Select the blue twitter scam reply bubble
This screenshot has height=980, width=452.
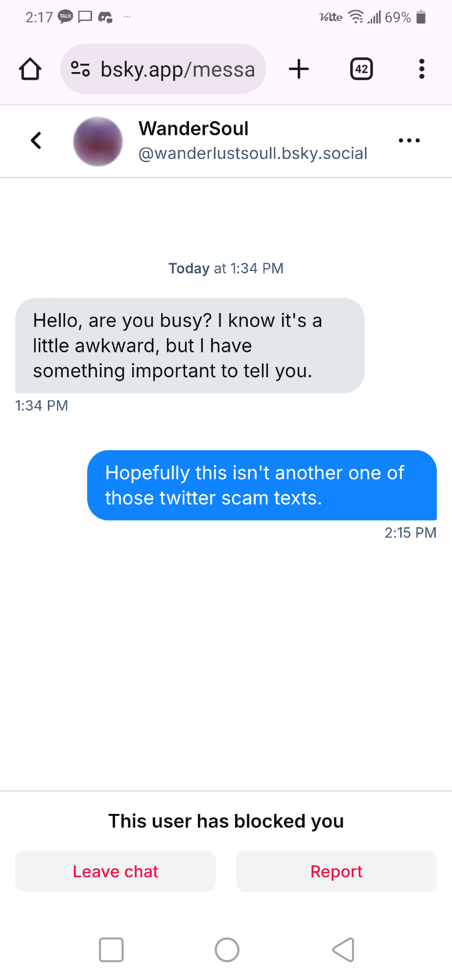262,485
